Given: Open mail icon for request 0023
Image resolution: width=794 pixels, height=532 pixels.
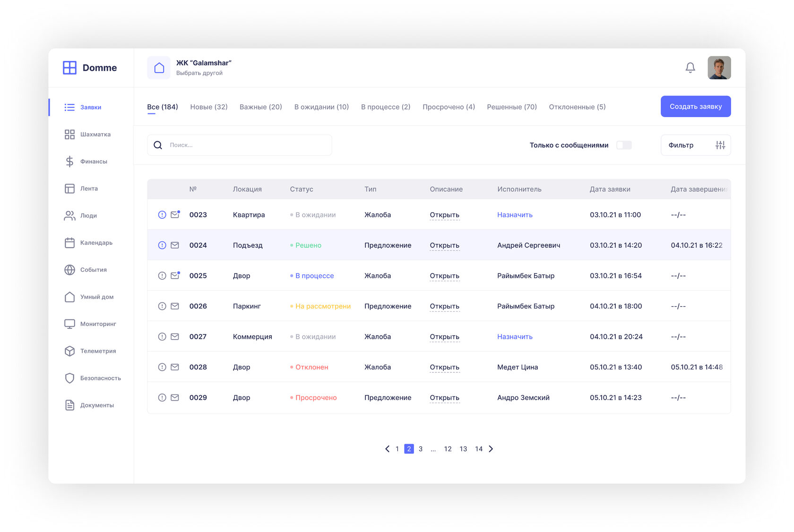Looking at the screenshot, I should (175, 215).
